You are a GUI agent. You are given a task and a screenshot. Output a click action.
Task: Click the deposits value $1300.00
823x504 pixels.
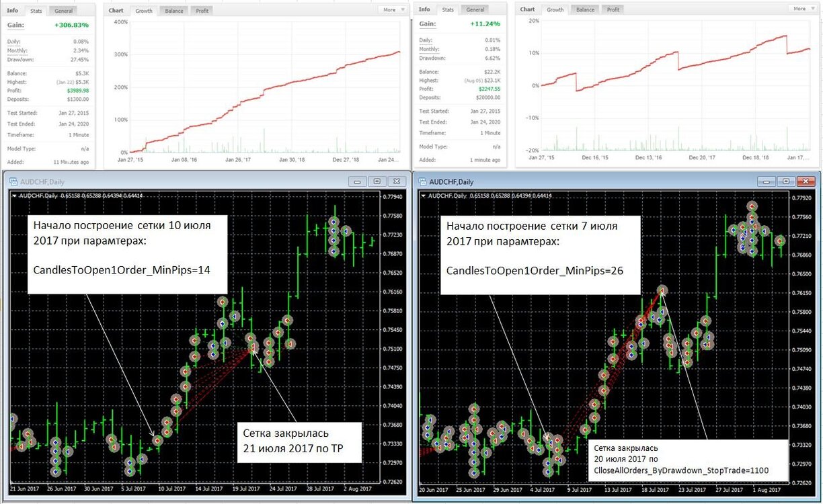click(77, 99)
